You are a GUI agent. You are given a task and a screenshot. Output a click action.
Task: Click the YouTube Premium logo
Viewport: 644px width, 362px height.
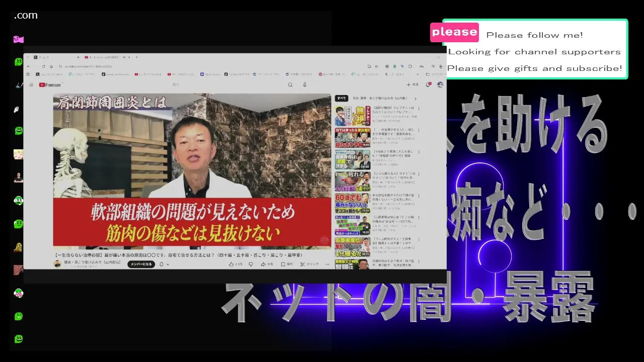(50, 85)
